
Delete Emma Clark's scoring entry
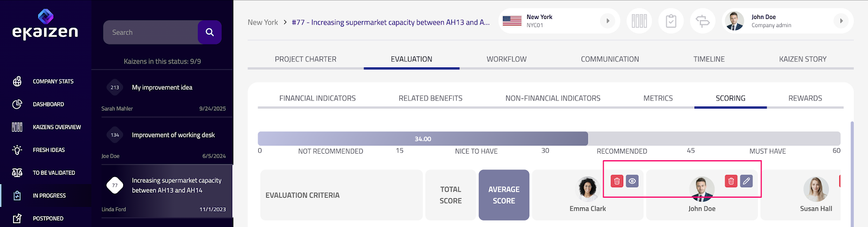[x=617, y=181]
